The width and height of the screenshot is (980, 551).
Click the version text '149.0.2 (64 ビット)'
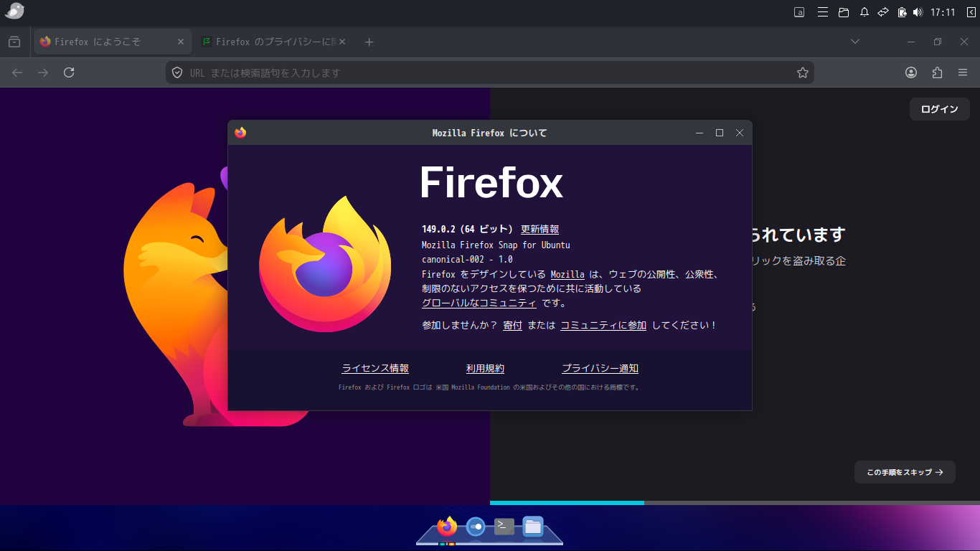467,230
